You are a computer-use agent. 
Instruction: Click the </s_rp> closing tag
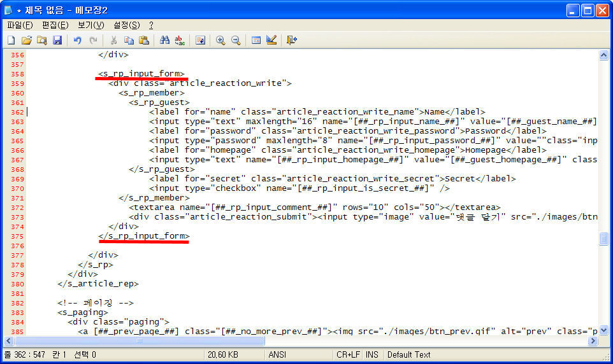[96, 264]
